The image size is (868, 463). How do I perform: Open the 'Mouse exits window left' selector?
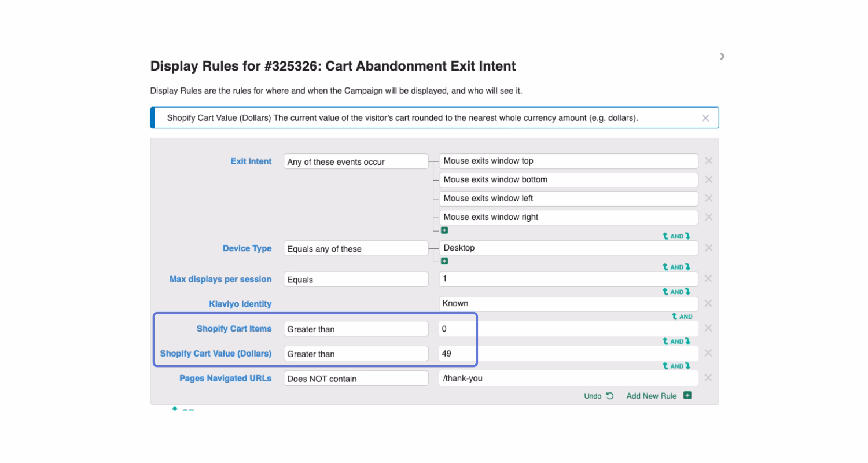tap(568, 198)
